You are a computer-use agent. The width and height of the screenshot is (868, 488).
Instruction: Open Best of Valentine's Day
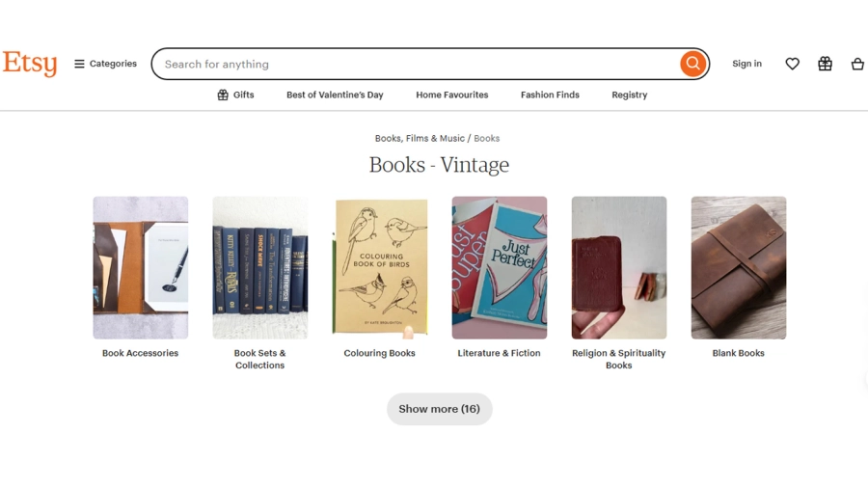click(x=335, y=95)
